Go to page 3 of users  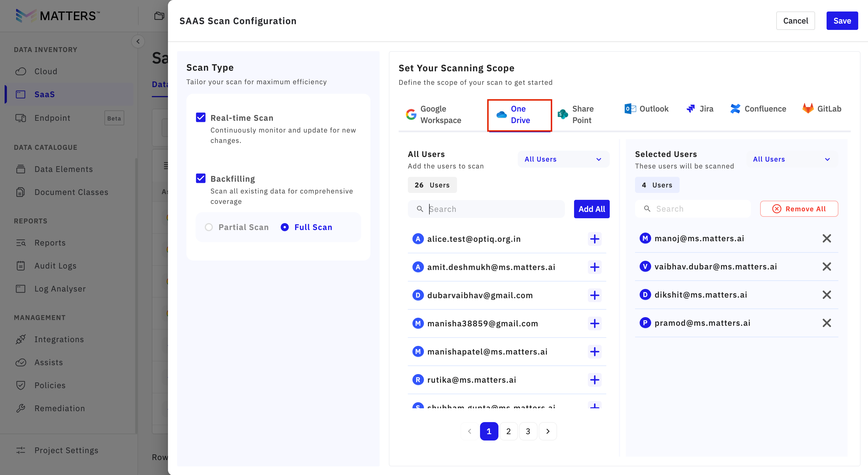click(528, 431)
